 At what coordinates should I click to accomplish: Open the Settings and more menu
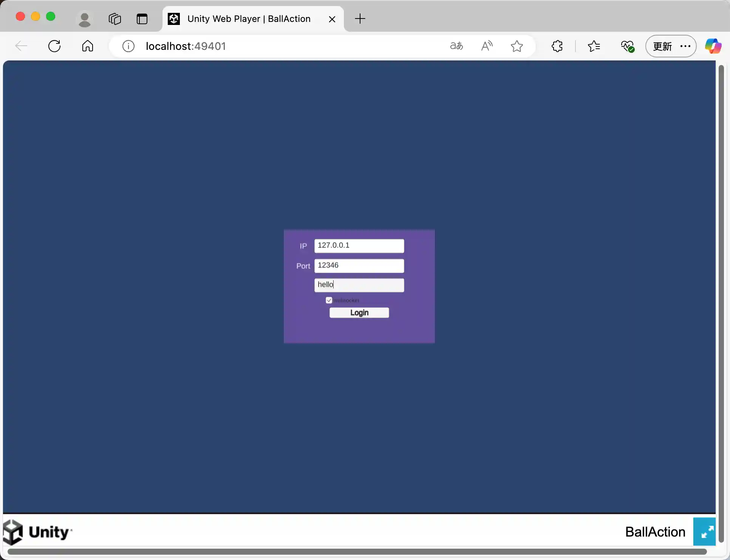coord(685,46)
